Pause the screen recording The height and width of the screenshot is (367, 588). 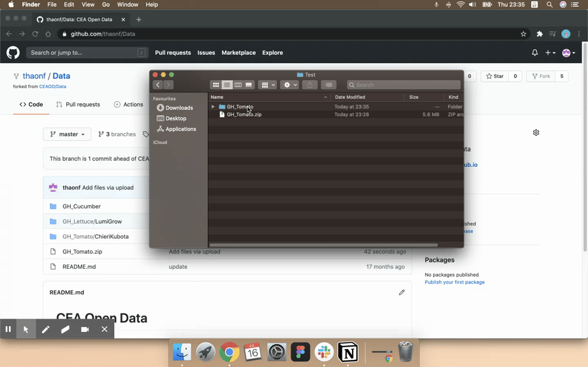point(8,329)
